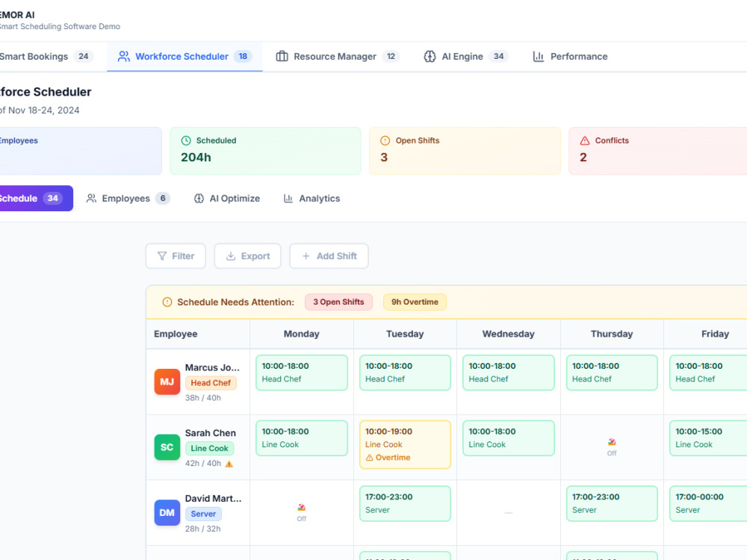
Task: Open the Workforce Scheduler tab
Action: pyautogui.click(x=185, y=56)
